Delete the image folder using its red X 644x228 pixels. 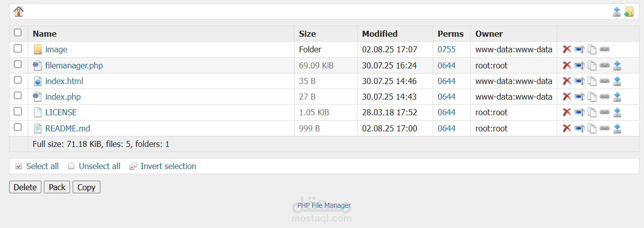point(567,49)
